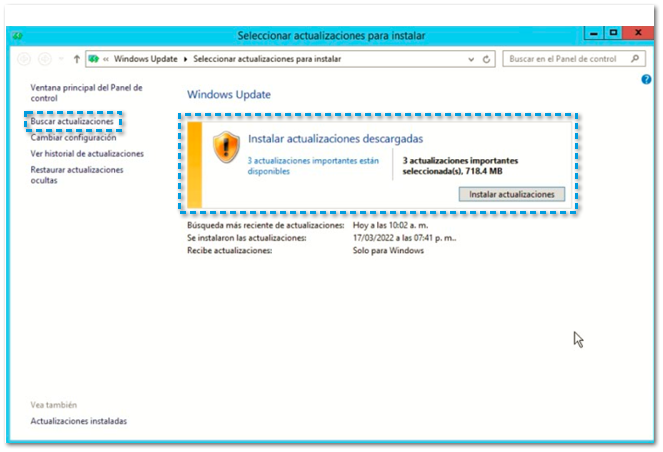Click the 718.4 MB selected updates text

[x=460, y=166]
